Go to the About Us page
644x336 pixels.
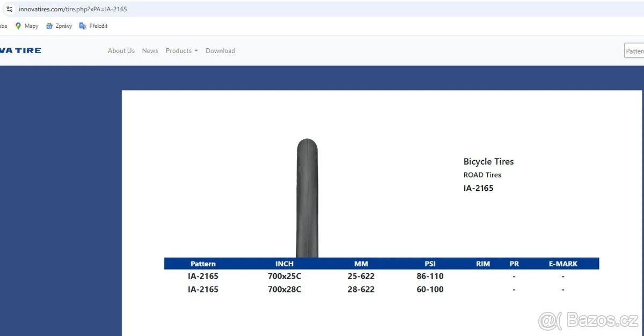[121, 51]
